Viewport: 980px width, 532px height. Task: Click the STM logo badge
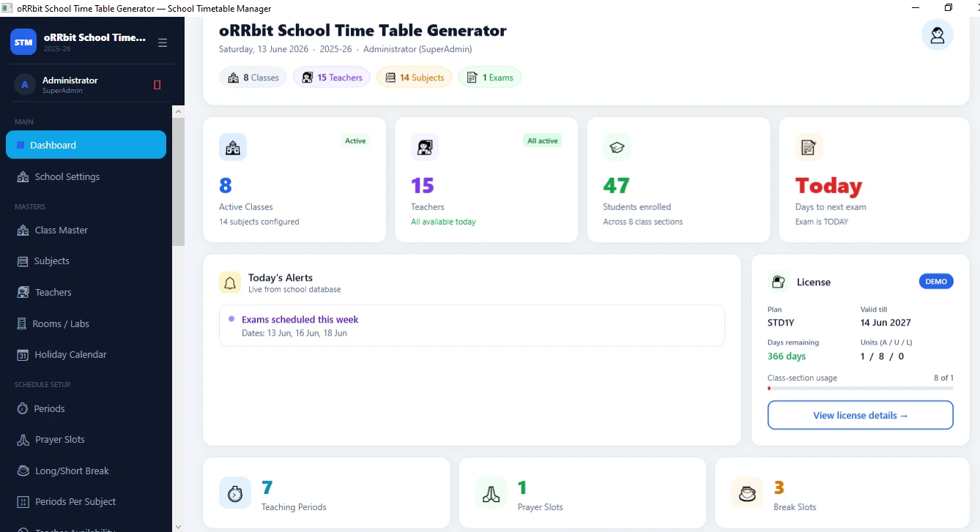[23, 42]
